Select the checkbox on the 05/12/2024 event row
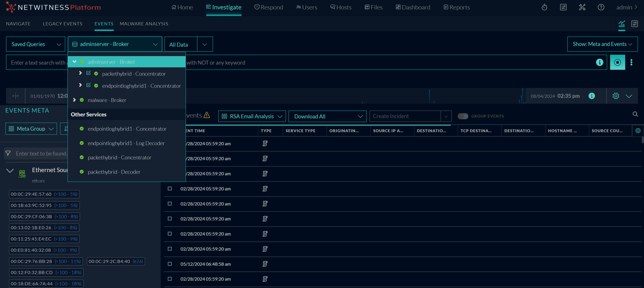 (x=170, y=264)
